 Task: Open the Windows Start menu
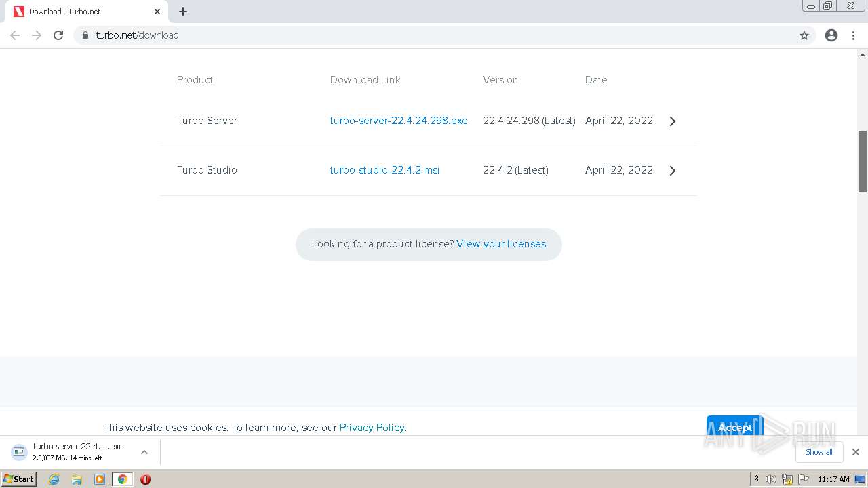pyautogui.click(x=19, y=479)
